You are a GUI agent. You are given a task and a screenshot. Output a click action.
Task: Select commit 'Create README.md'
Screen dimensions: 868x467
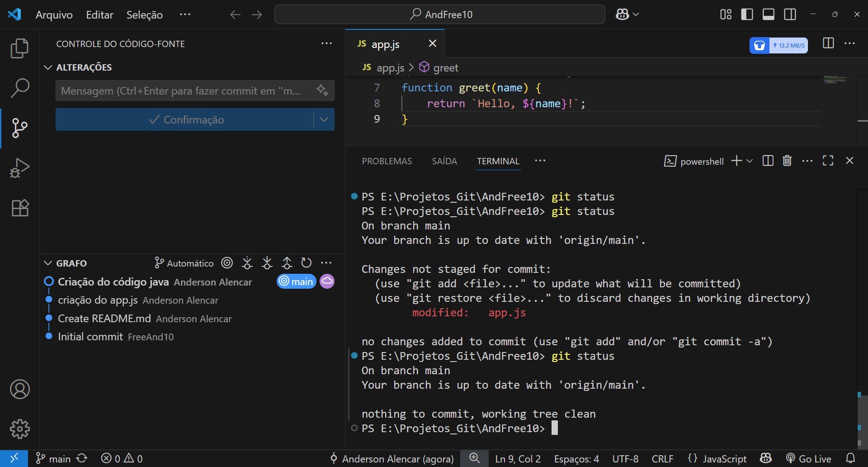point(192,319)
